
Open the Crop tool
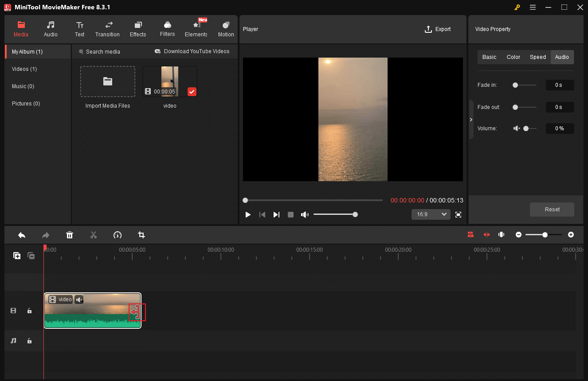141,235
